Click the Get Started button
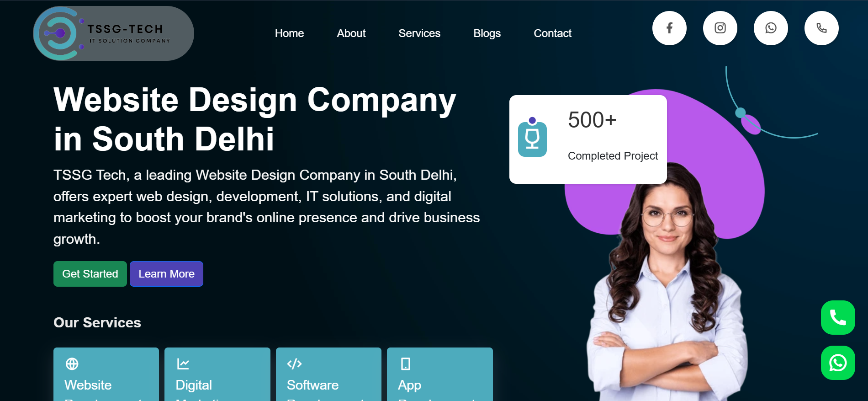Viewport: 868px width, 401px height. tap(90, 274)
